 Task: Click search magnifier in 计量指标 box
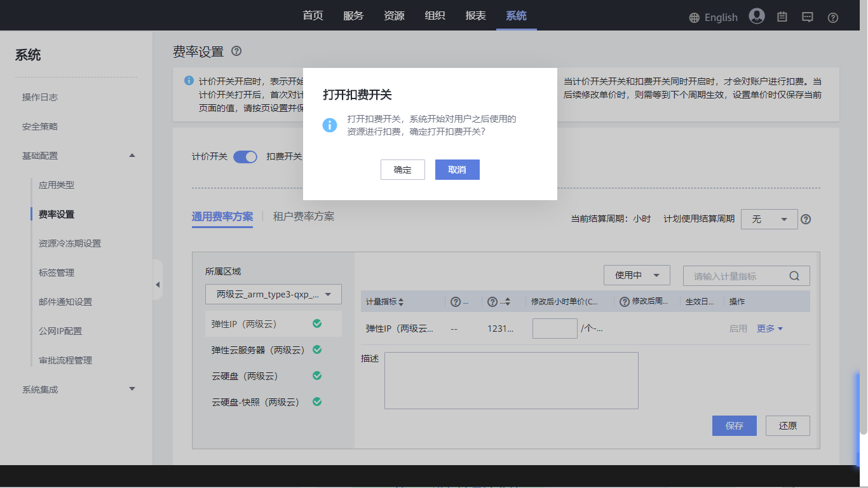click(794, 276)
